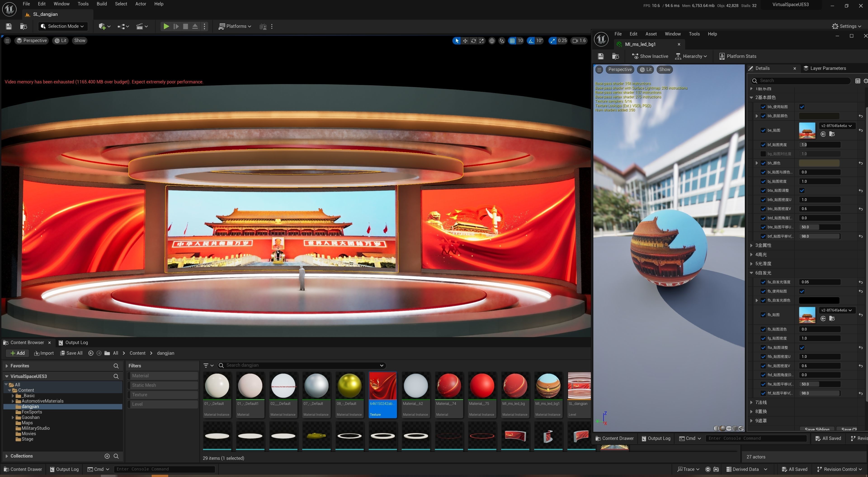Toggle grid snapping icon in viewport toolbar
868x477 pixels.
point(512,41)
